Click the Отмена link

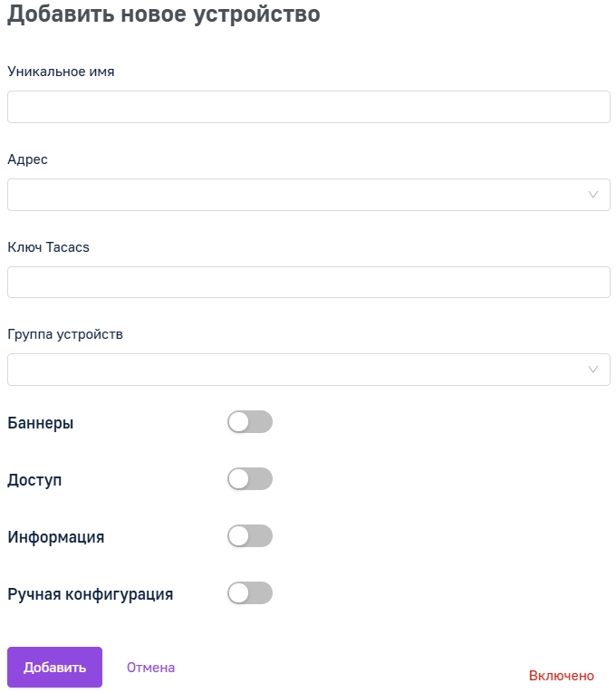pyautogui.click(x=150, y=668)
